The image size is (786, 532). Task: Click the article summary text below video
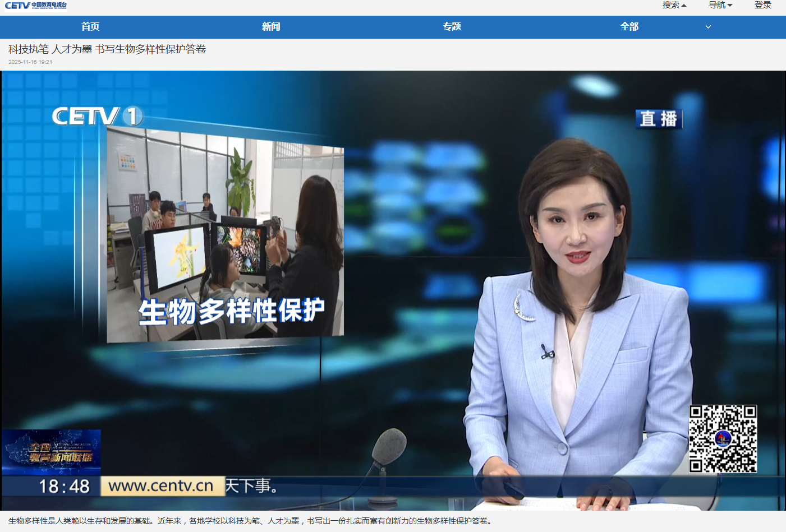[x=251, y=521]
